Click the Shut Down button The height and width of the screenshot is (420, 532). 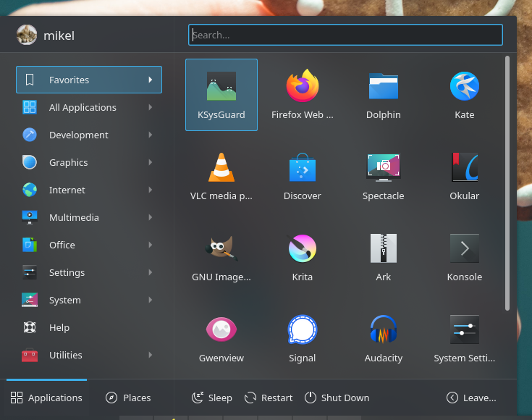pos(337,398)
